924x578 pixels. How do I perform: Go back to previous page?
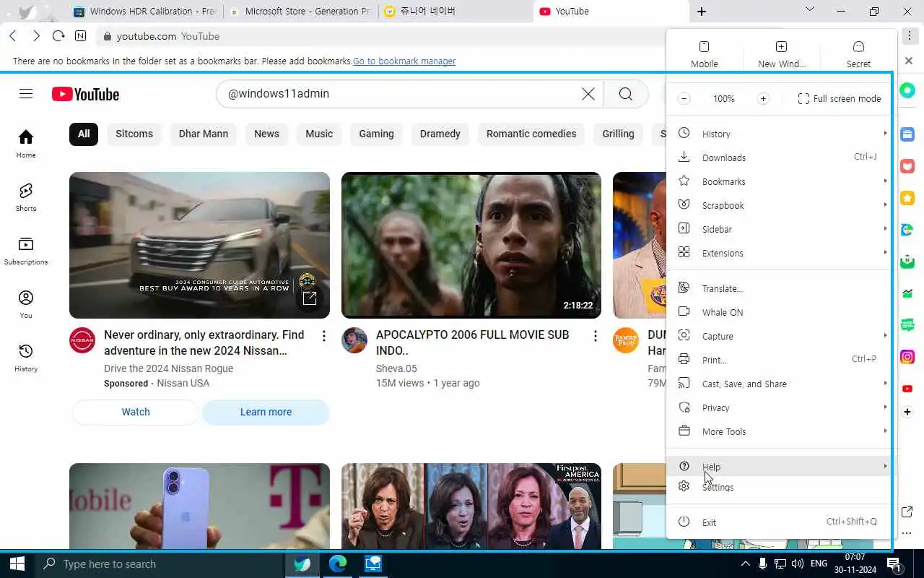13,36
